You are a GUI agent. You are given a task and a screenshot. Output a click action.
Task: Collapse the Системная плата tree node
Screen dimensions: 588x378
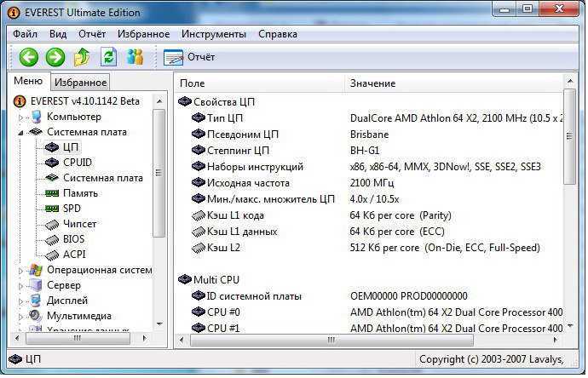click(20, 132)
